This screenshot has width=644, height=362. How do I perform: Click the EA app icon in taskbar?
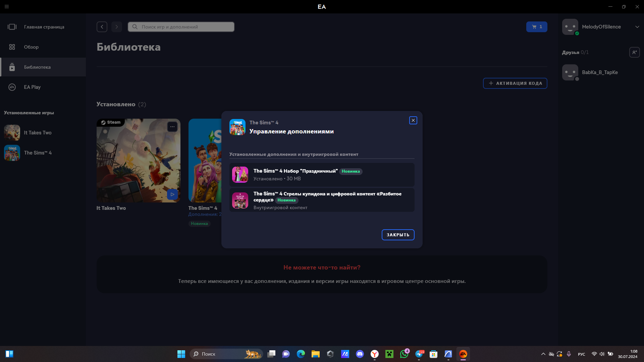coord(463,354)
